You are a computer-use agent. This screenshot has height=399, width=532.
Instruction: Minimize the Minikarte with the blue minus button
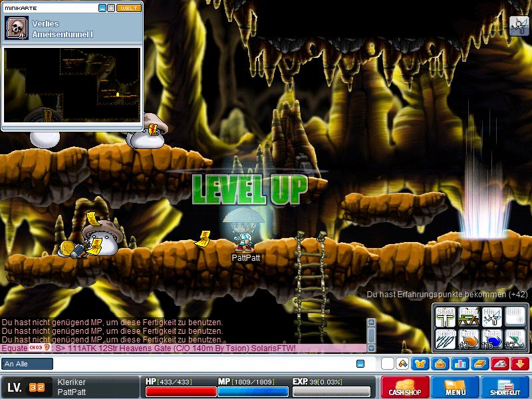tap(102, 8)
